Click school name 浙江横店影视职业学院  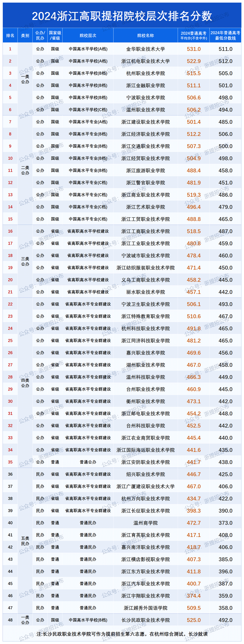point(145,559)
